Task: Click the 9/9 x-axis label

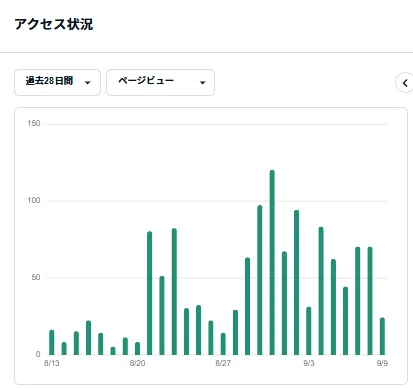Action: pyautogui.click(x=382, y=363)
